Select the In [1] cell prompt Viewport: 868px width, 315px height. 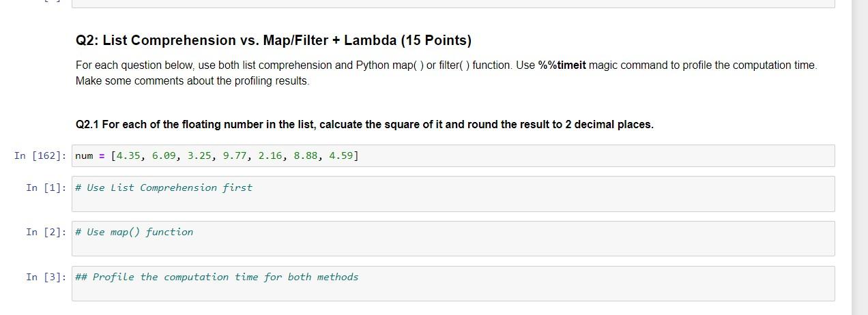click(46, 187)
